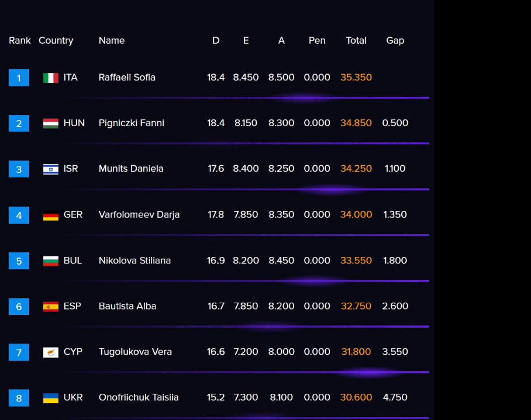Click the Israel flag icon
The height and width of the screenshot is (420, 531).
pos(50,169)
